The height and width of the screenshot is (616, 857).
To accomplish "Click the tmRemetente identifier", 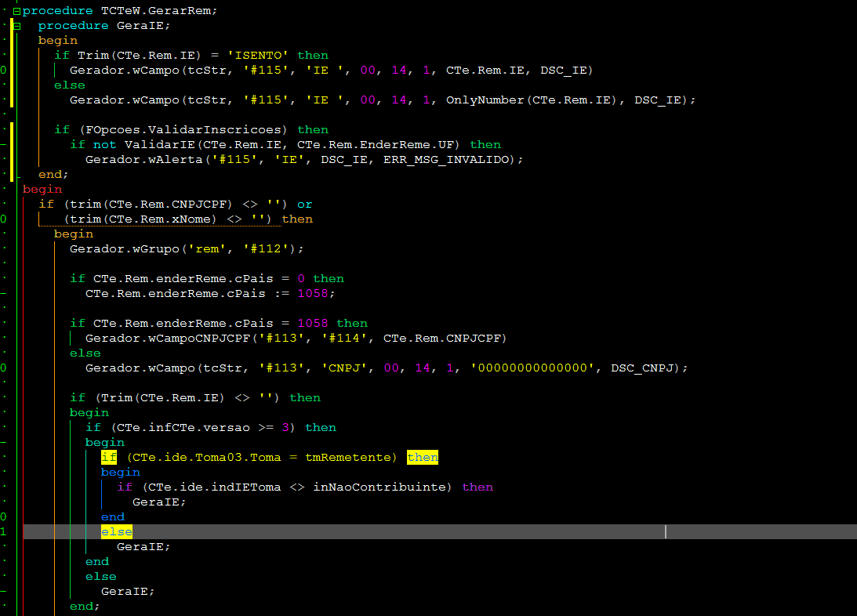I will coord(348,458).
